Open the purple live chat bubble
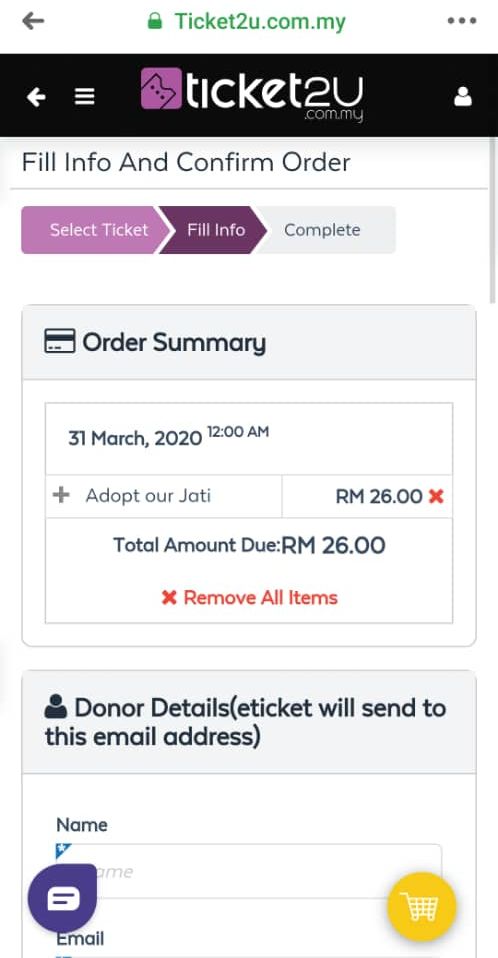 point(62,898)
